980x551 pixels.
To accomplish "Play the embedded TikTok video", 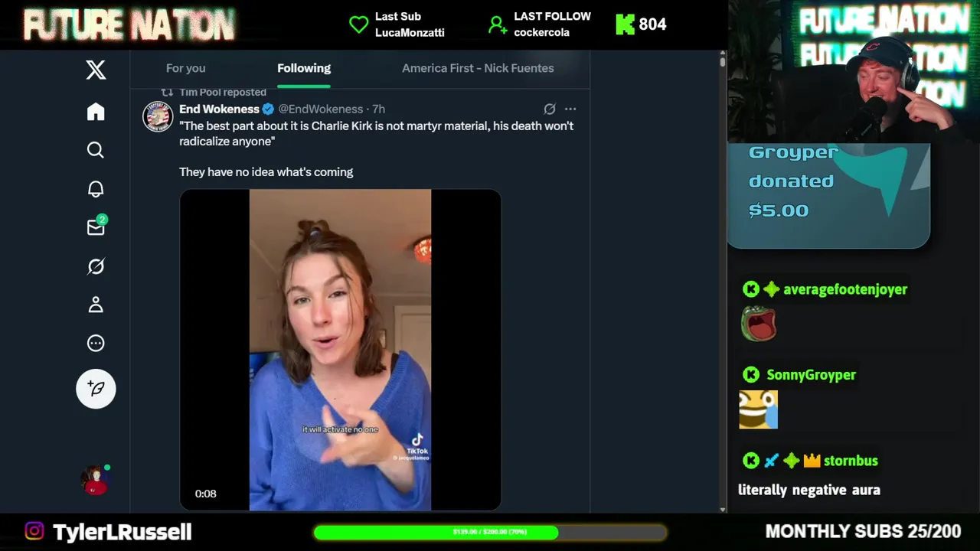I will click(x=341, y=350).
